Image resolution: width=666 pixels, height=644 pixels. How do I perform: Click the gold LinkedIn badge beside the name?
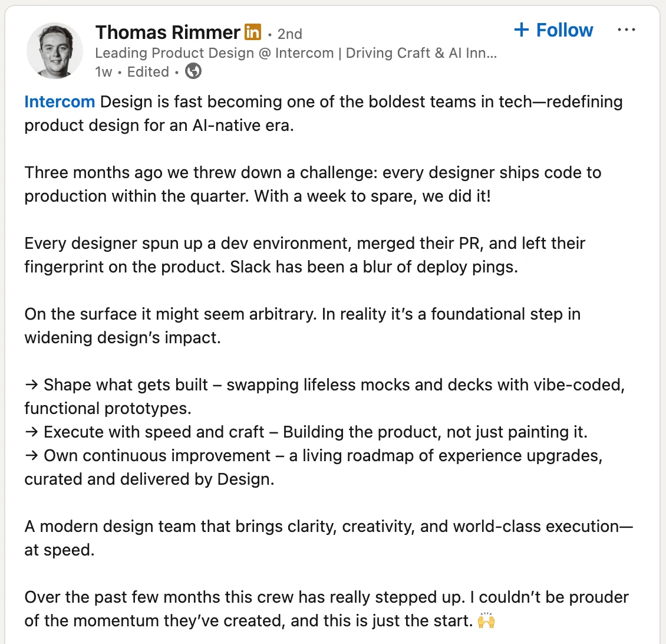coord(253,32)
